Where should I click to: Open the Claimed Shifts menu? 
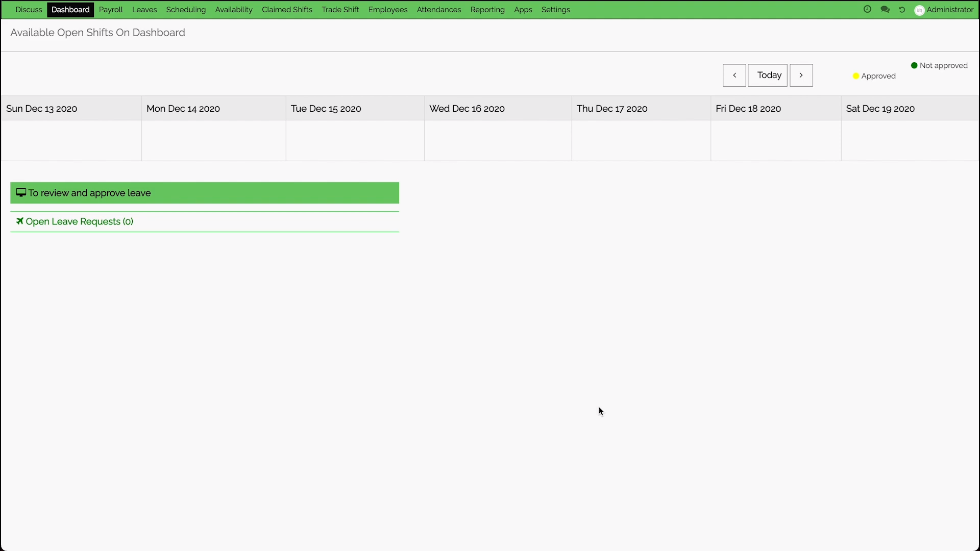[x=287, y=10]
